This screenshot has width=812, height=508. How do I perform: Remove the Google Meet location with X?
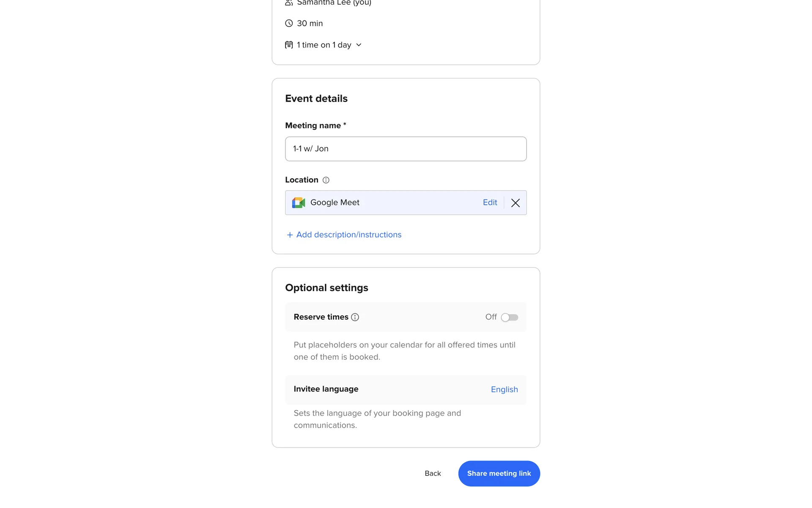tap(515, 203)
